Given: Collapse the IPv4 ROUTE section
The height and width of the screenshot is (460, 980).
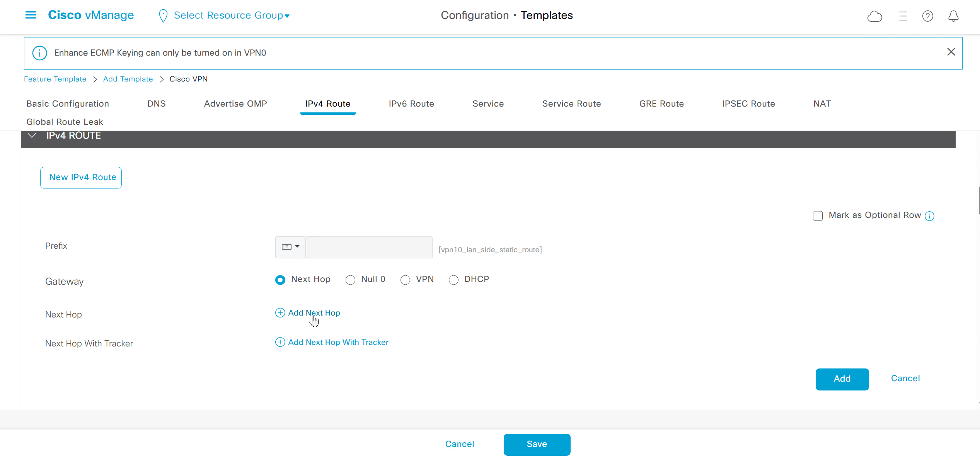Looking at the screenshot, I should tap(32, 136).
